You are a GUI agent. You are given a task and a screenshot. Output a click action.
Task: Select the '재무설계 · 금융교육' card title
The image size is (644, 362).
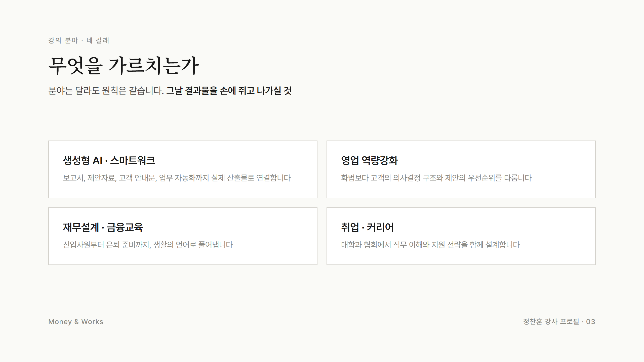[103, 227]
